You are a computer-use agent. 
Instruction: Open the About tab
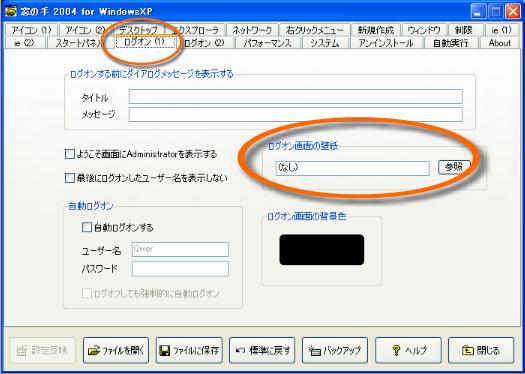point(499,43)
